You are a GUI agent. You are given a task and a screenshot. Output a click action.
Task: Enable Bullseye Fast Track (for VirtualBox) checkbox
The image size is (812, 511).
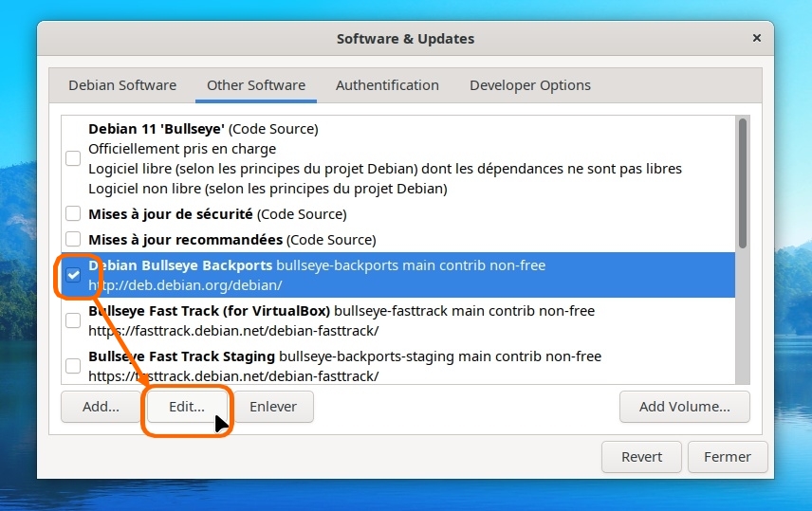click(x=73, y=320)
